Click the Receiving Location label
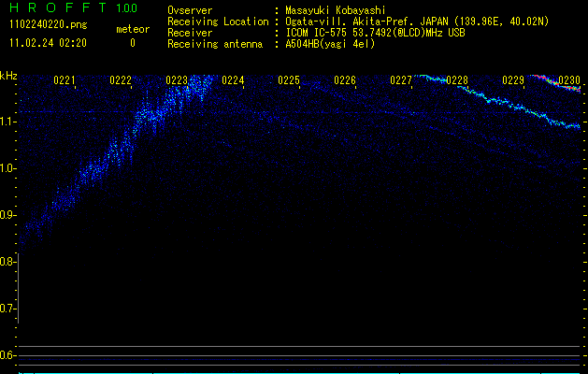This screenshot has width=588, height=374. (x=218, y=22)
